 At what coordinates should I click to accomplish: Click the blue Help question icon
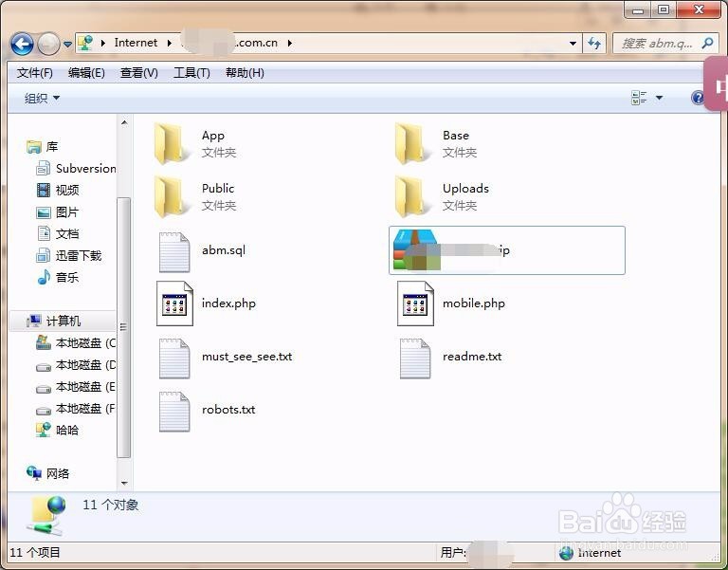(x=698, y=98)
